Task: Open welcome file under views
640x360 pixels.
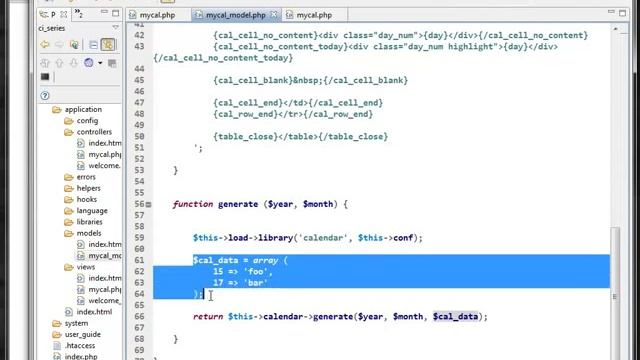Action: tap(104, 301)
